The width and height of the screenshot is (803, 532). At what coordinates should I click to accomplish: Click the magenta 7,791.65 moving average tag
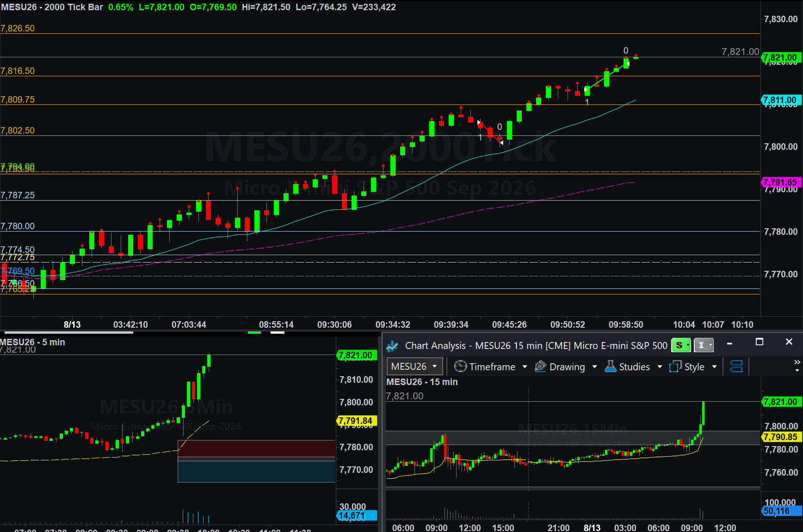coord(781,182)
